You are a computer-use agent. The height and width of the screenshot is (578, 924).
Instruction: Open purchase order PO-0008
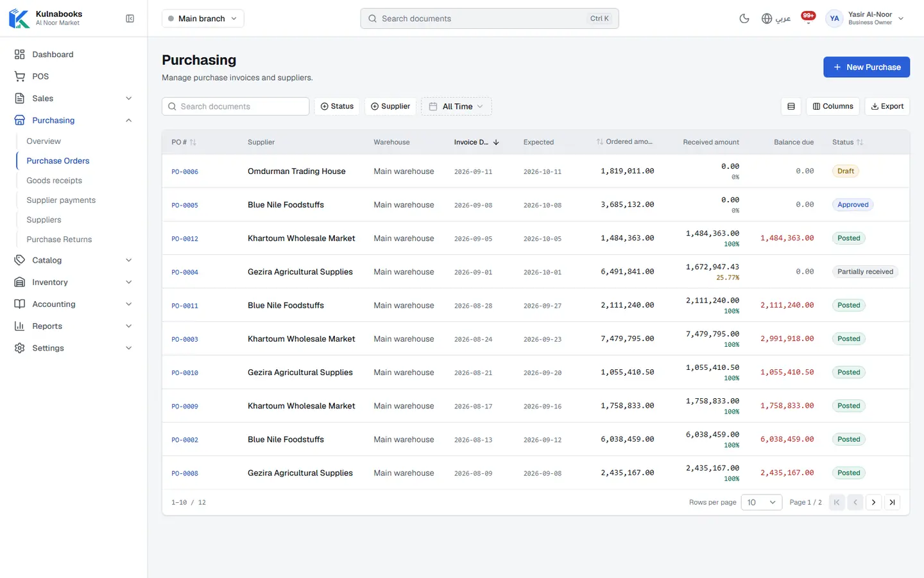pos(185,474)
